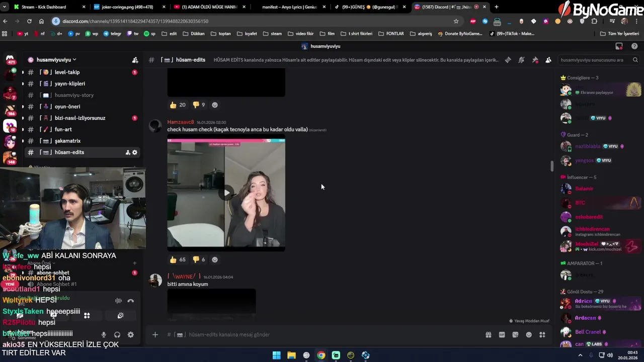Open new browser tab plus button
This screenshot has width=644, height=362.
pos(497,7)
